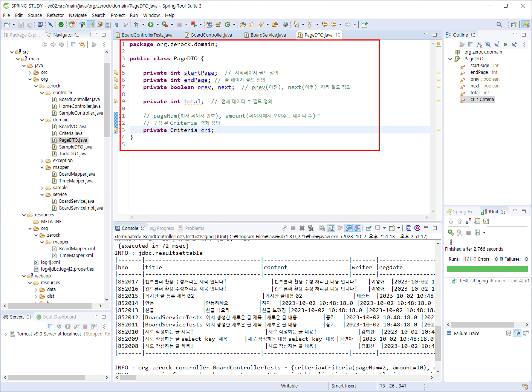Image resolution: width=532 pixels, height=392 pixels.
Task: Open the web browser globe icon
Action: point(285,24)
